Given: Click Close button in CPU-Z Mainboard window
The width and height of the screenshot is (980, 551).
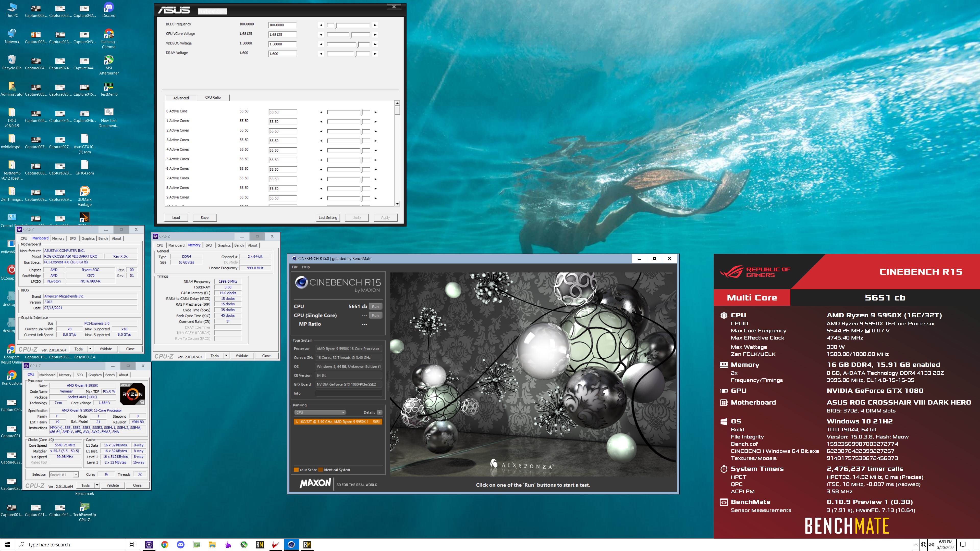Looking at the screenshot, I should (x=130, y=349).
